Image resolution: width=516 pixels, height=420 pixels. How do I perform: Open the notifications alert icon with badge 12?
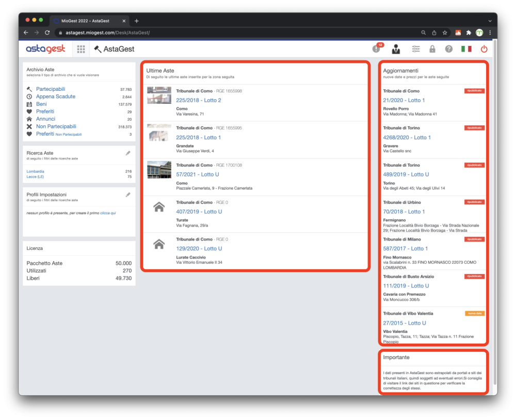377,48
